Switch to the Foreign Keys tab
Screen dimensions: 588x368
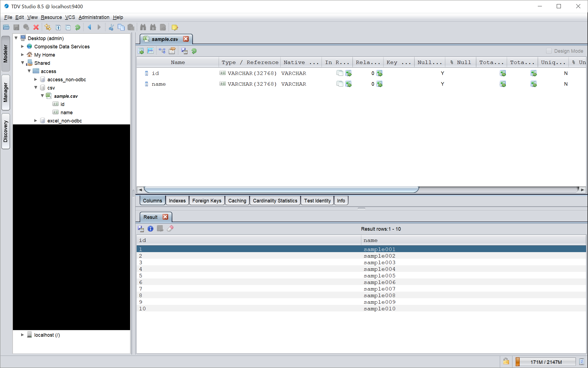pos(207,200)
